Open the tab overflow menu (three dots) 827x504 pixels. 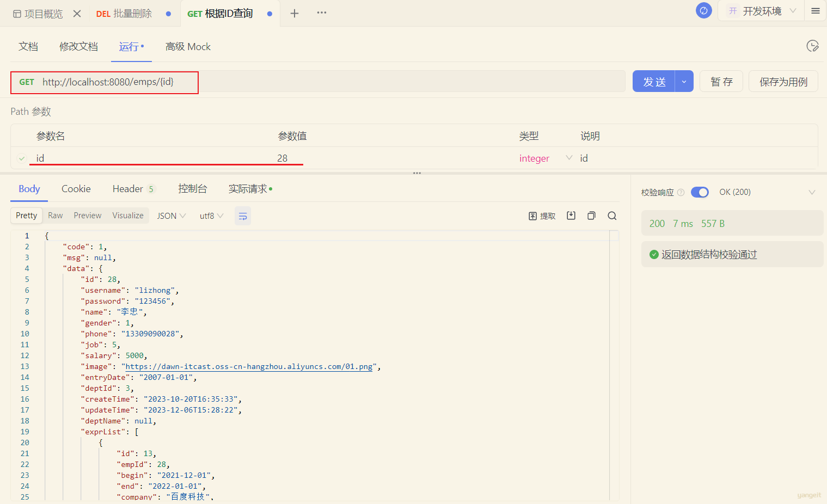coord(322,13)
